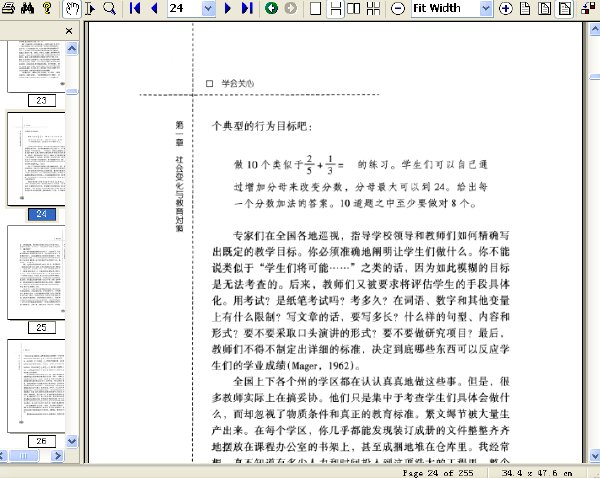Click the Print icon in toolbar
The image size is (600, 478).
(8, 8)
